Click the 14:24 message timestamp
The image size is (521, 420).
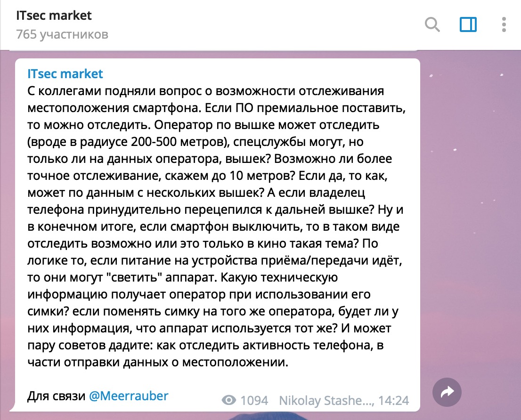(395, 401)
